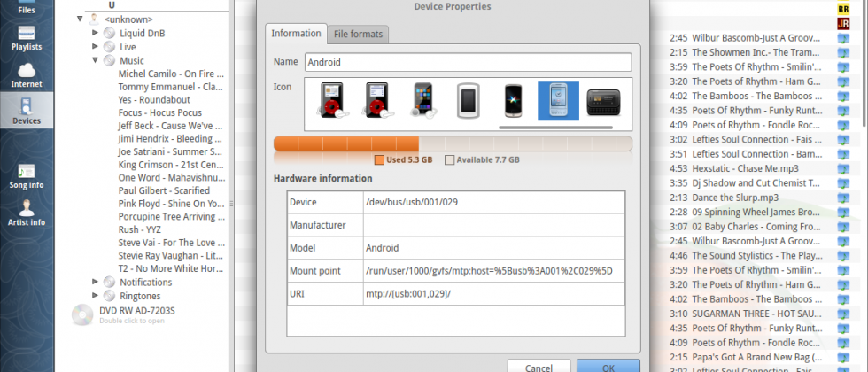Select Yes - Roundabout track
868x372 pixels.
point(154,99)
